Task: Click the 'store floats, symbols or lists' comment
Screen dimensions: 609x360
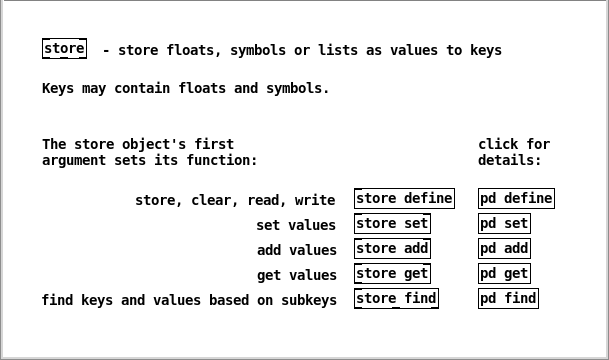Action: click(x=302, y=50)
